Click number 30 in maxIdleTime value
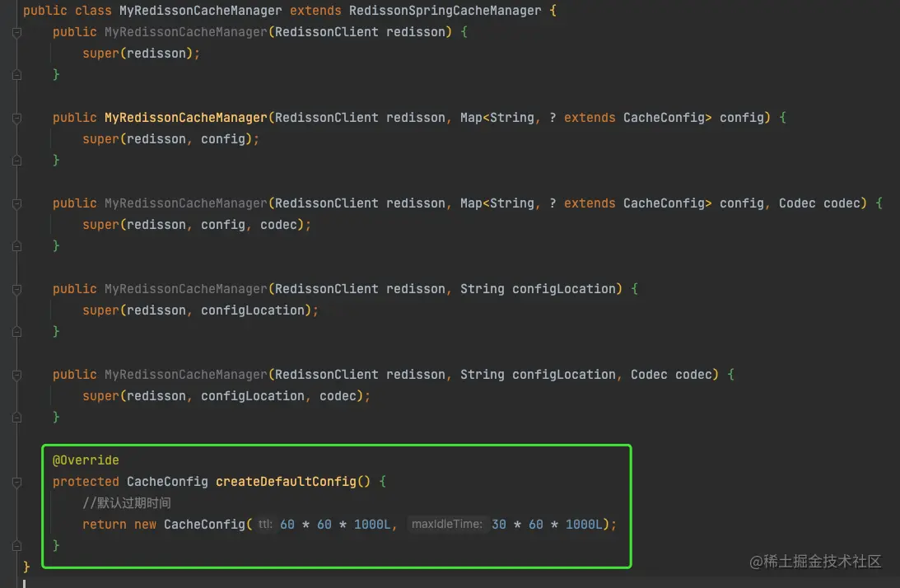The width and height of the screenshot is (900, 588). tap(499, 525)
